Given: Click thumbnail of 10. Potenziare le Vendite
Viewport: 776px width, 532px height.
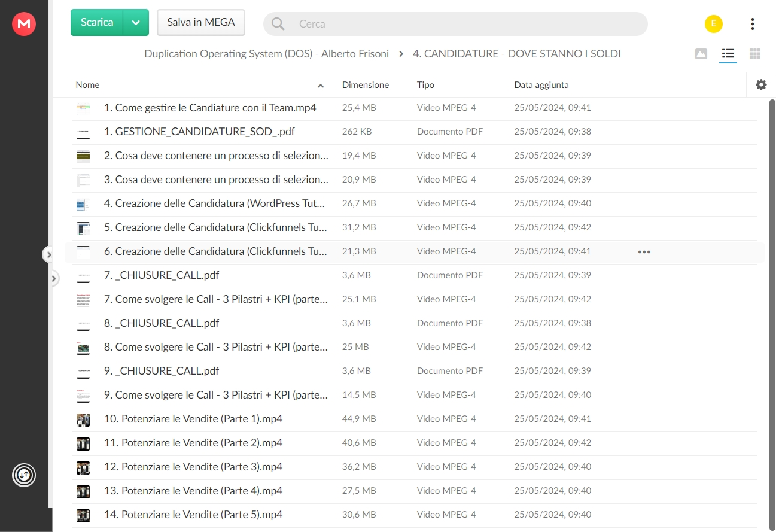Looking at the screenshot, I should pos(83,420).
